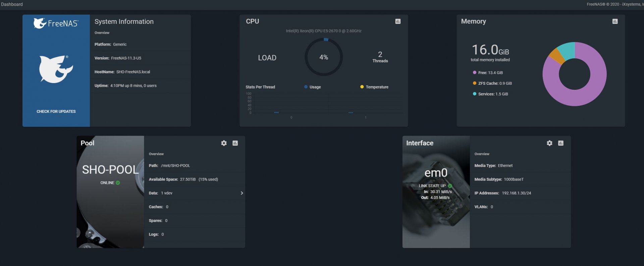Click IP Addresses 192.168.1.30/24 row

point(520,193)
